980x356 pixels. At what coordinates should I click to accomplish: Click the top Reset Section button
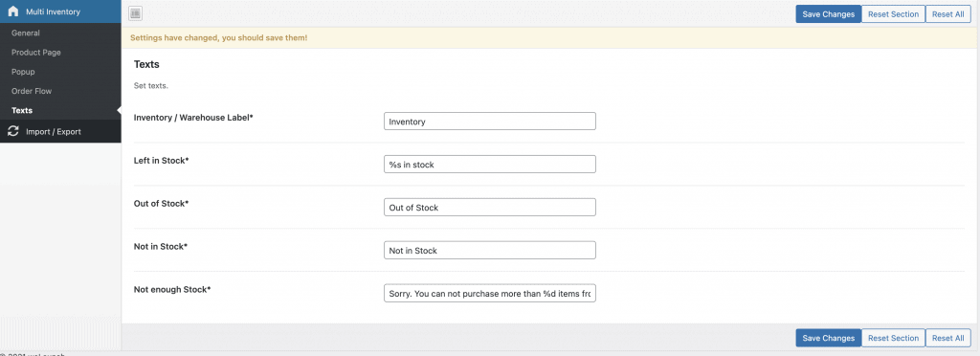coord(893,13)
